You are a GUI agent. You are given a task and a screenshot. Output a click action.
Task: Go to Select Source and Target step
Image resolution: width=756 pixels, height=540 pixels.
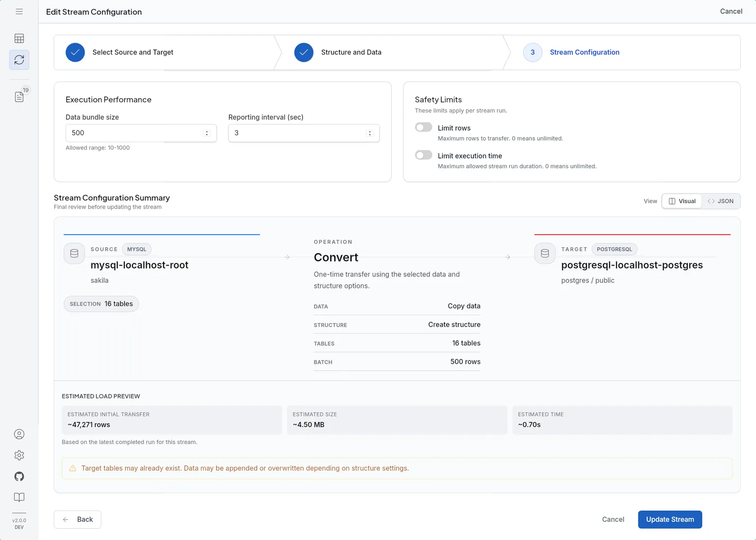click(132, 52)
